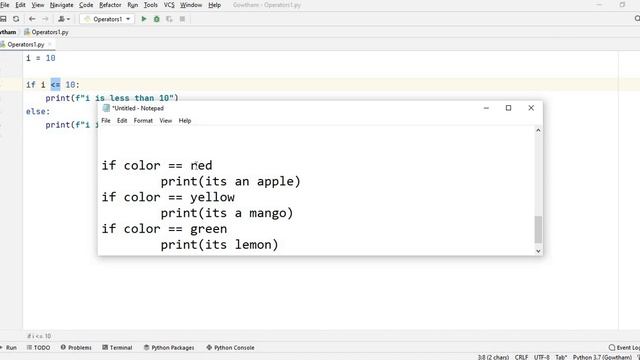Screen dimensions: 640x360
Task: Click 'green' in the Notepad text
Action: [x=209, y=229]
